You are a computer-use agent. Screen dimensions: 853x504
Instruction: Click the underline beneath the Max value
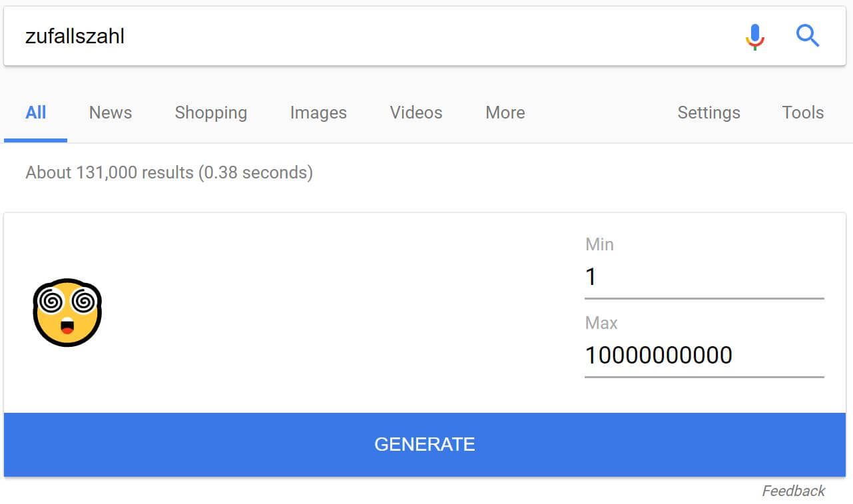click(x=704, y=377)
